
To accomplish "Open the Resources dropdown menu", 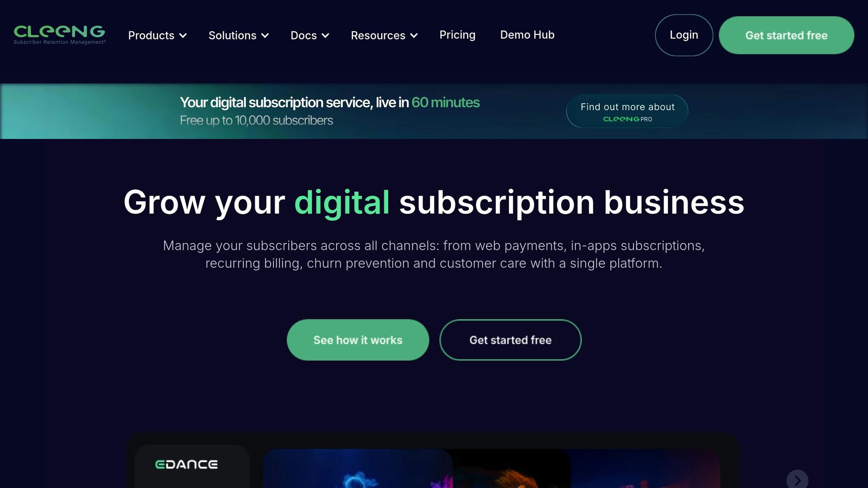I will pyautogui.click(x=384, y=35).
